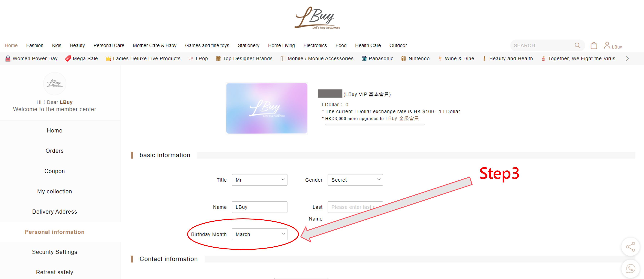Screen dimensions: 644x279
Task: Click the search magnifier icon
Action: coord(577,45)
